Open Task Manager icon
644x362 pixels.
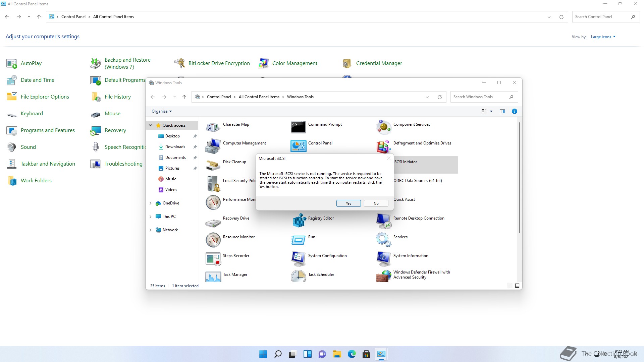tap(213, 277)
